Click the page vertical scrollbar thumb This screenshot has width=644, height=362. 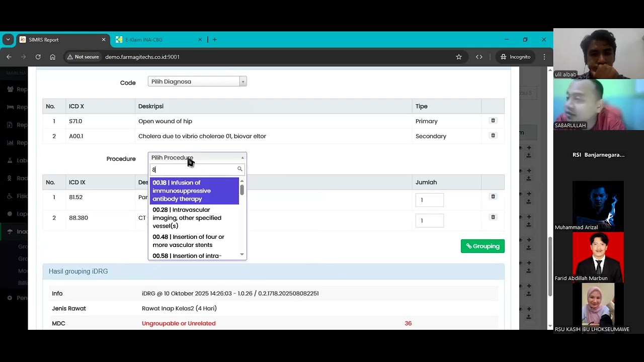click(x=550, y=266)
